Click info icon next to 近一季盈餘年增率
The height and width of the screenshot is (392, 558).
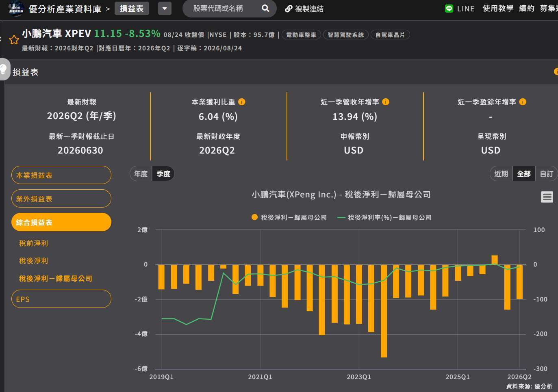(523, 102)
